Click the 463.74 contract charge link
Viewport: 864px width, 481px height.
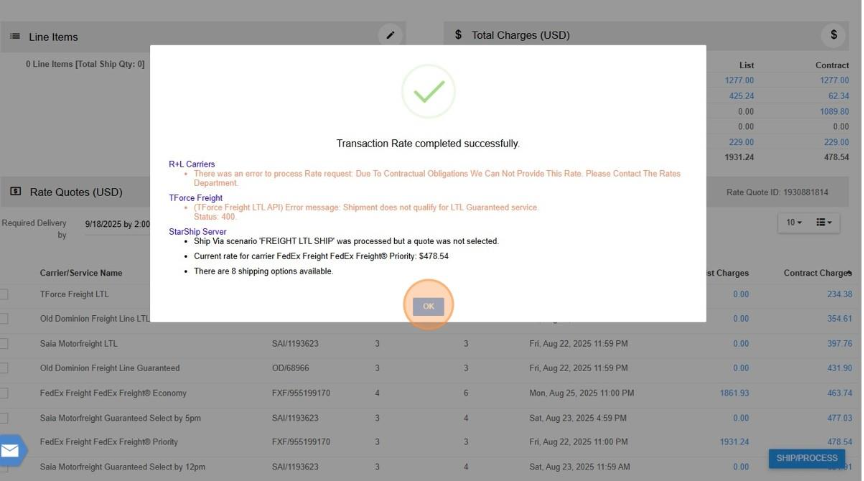click(838, 393)
